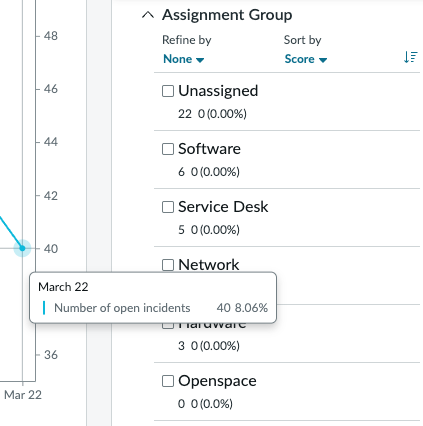
Task: Click Hardware score 3 0 (0.00%)
Action: [x=209, y=346]
